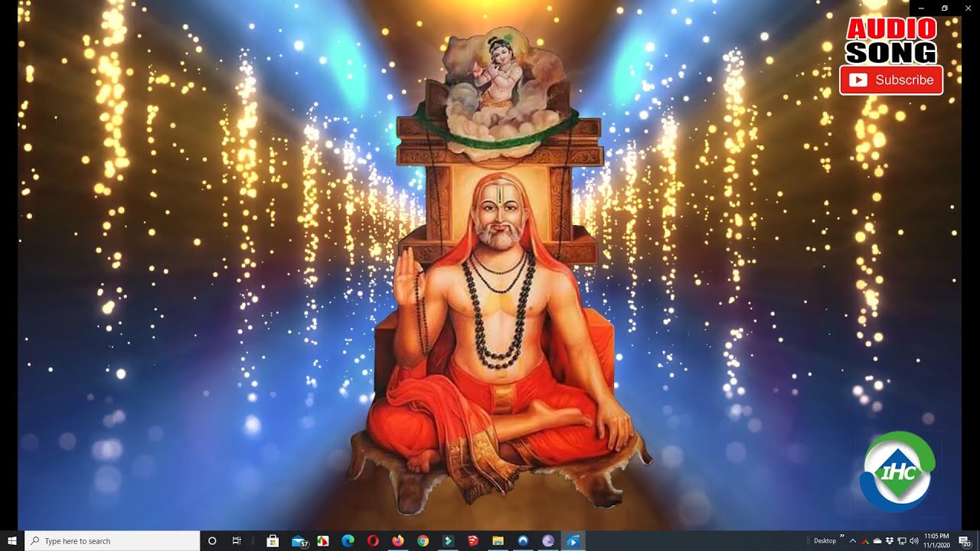Image resolution: width=980 pixels, height=551 pixels.
Task: Open the purple spiral taskbar app
Action: point(548,541)
